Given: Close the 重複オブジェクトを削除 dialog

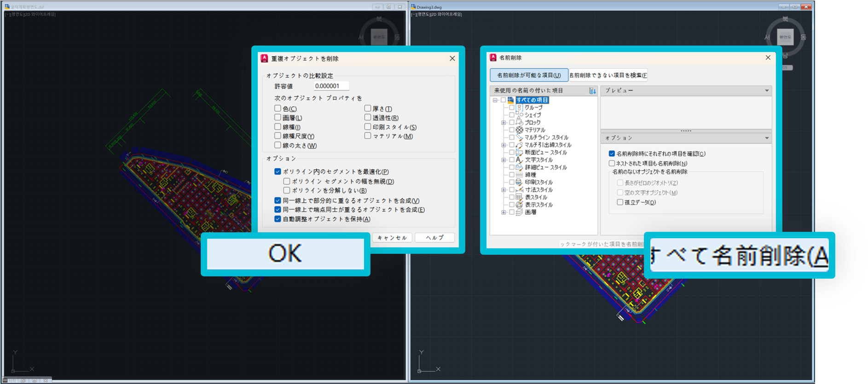Looking at the screenshot, I should (x=452, y=58).
